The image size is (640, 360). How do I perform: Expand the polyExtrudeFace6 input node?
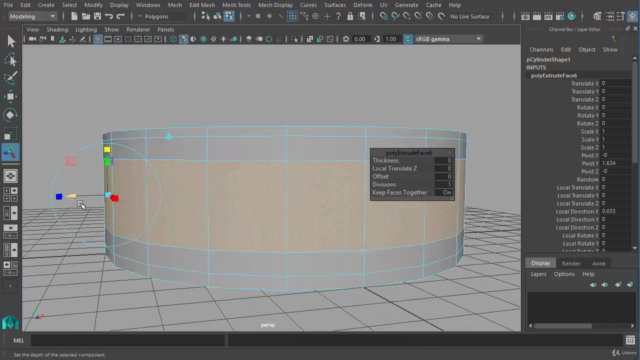pos(554,76)
